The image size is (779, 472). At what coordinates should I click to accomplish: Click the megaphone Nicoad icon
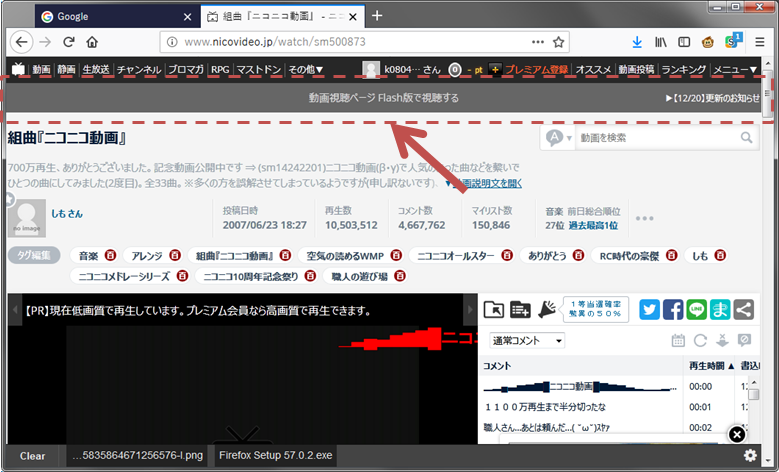click(x=546, y=310)
